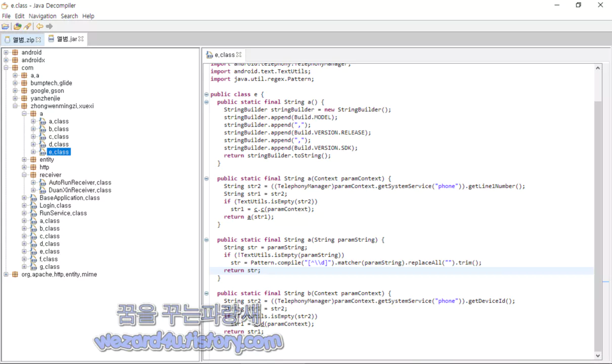
Task: Select d.class under package a
Action: pyautogui.click(x=59, y=145)
